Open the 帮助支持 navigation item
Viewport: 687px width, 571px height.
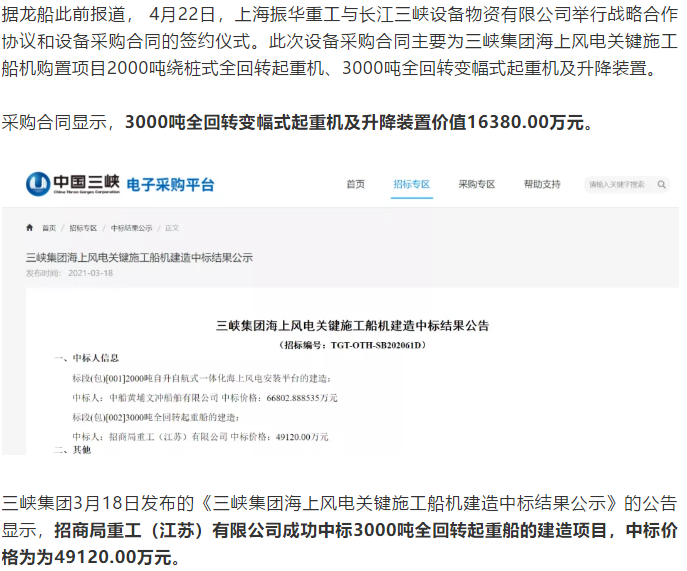543,185
